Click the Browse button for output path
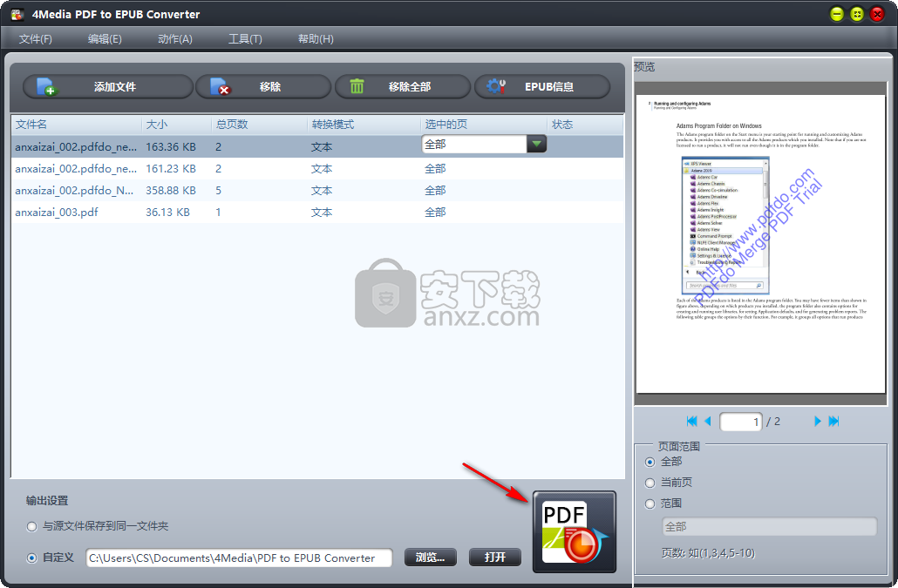 click(431, 558)
